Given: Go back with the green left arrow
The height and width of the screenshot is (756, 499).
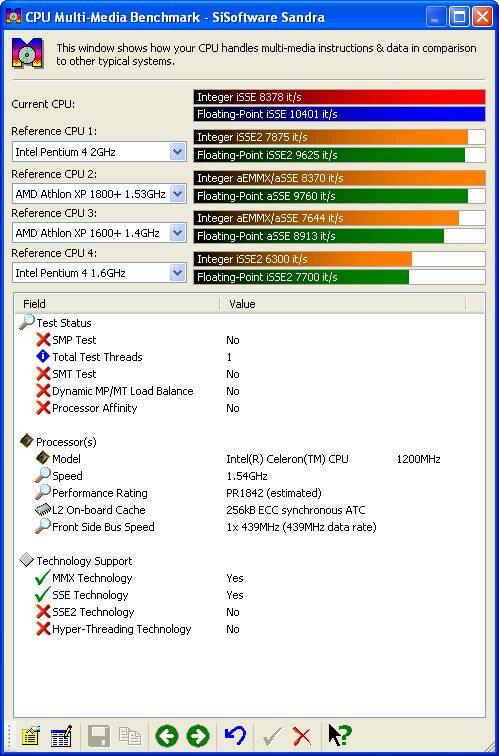Looking at the screenshot, I should click(x=167, y=736).
